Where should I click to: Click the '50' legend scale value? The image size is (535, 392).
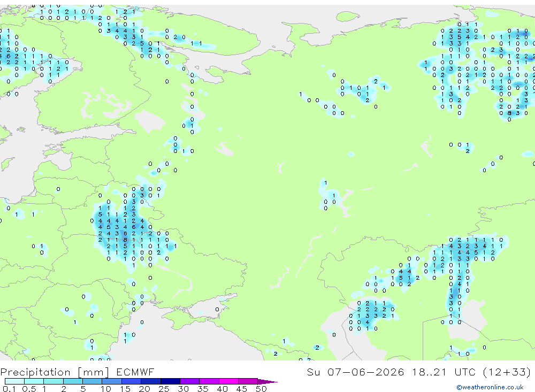(x=261, y=389)
